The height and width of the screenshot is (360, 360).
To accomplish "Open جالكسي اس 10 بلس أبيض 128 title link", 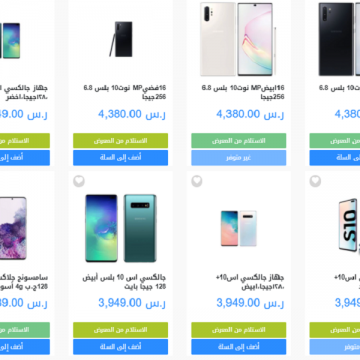I will 124,282.
